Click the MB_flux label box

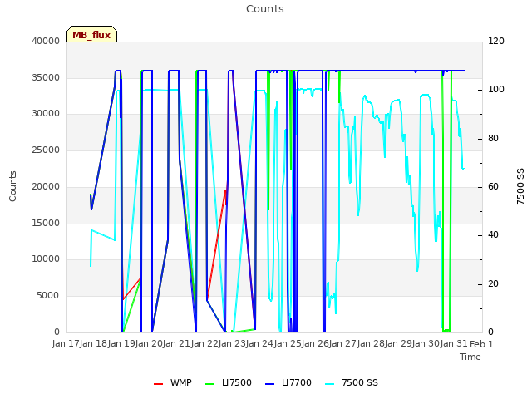coord(91,34)
